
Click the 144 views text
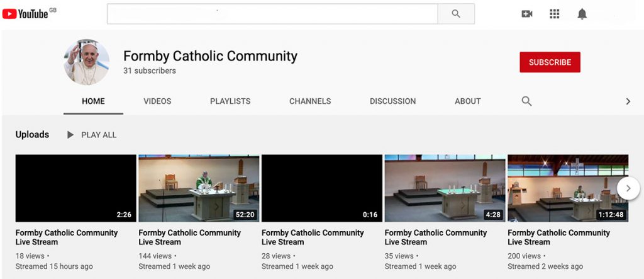(155, 256)
